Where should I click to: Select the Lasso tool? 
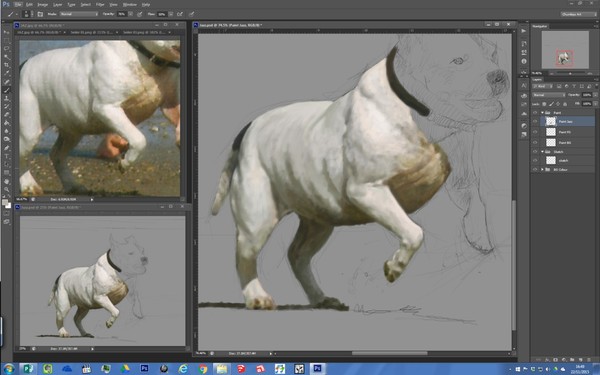point(7,49)
